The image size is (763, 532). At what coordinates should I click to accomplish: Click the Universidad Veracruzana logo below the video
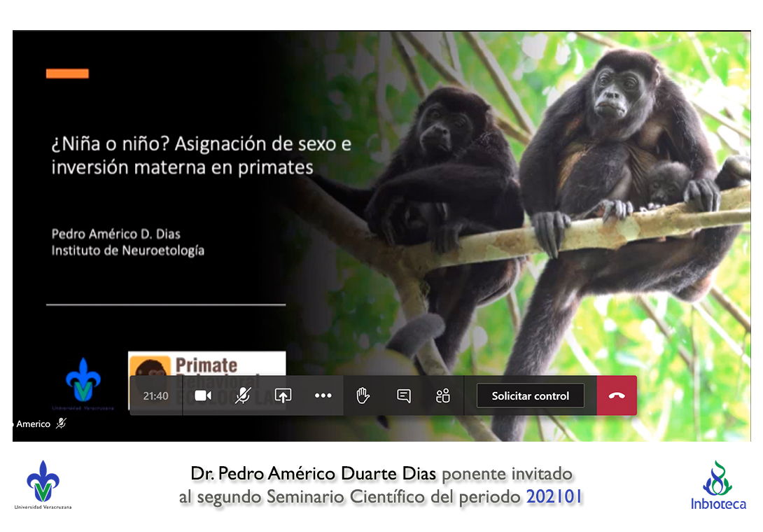coord(43,484)
